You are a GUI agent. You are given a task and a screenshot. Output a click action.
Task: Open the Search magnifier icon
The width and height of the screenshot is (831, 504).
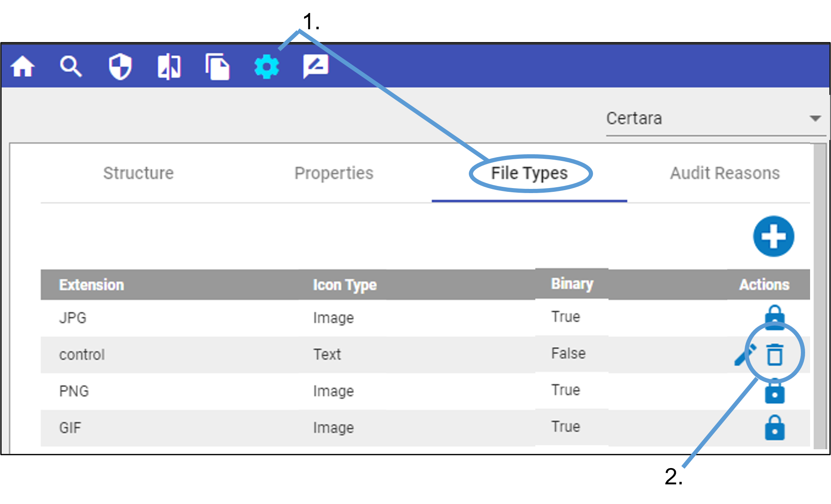pos(71,66)
